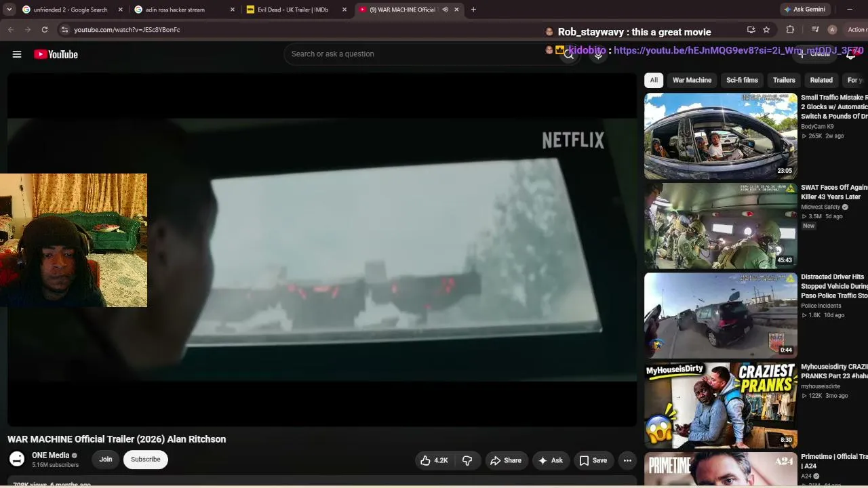Viewport: 868px width, 488px height.
Task: Click the browser address bar URL
Action: click(x=127, y=30)
